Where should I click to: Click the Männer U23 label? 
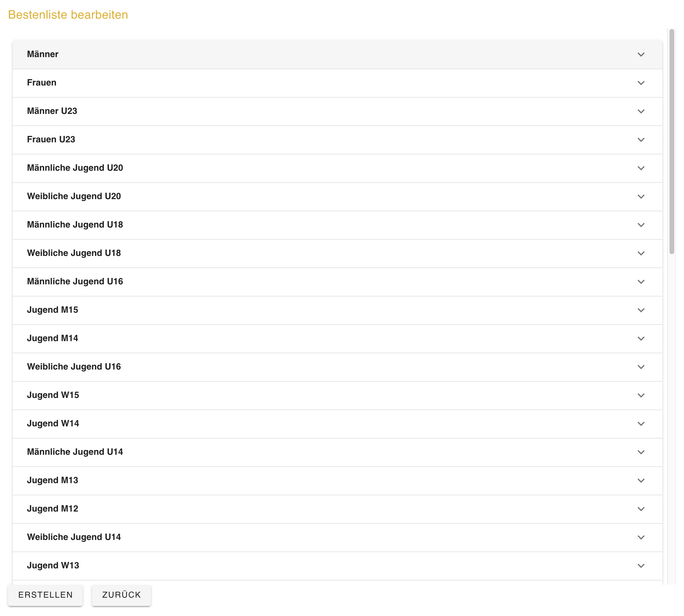point(52,111)
